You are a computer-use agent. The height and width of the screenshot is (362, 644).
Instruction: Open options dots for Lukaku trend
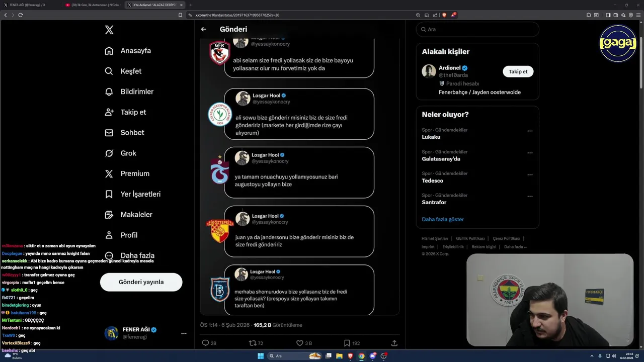coord(530,131)
